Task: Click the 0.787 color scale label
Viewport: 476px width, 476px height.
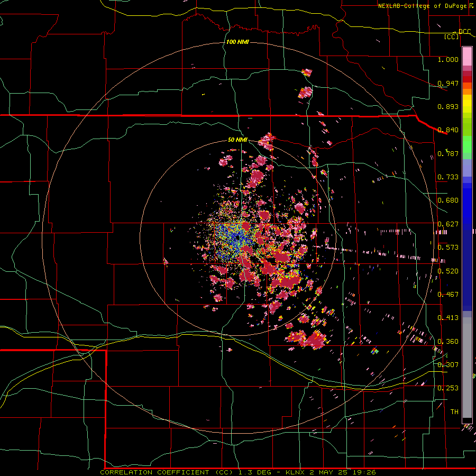Action: tap(448, 153)
